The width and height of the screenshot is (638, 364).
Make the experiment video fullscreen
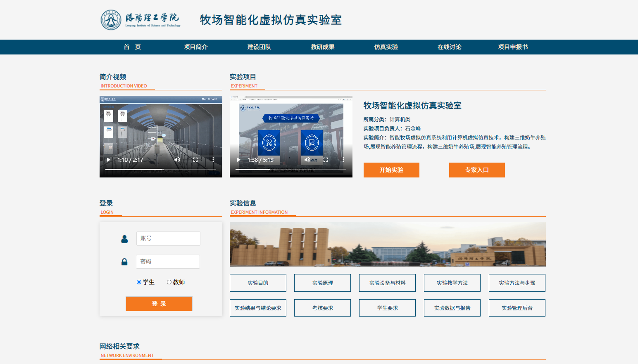[x=326, y=160]
